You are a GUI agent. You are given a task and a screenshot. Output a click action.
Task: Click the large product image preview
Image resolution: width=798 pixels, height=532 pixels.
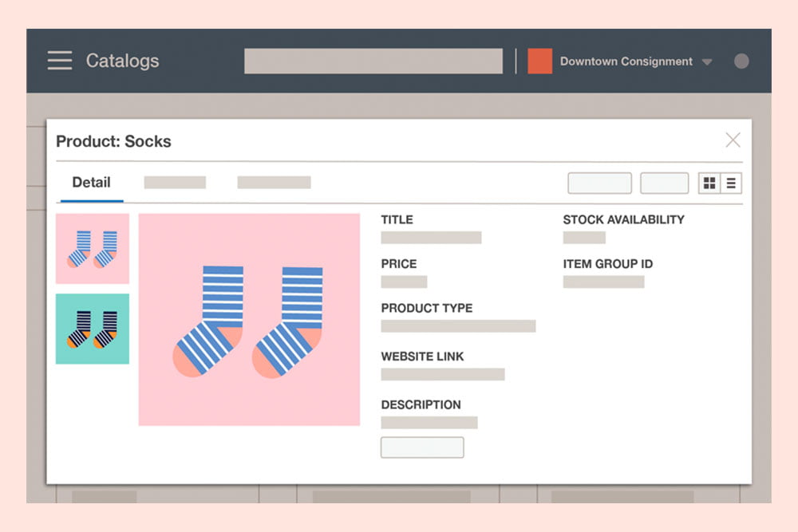pos(248,317)
